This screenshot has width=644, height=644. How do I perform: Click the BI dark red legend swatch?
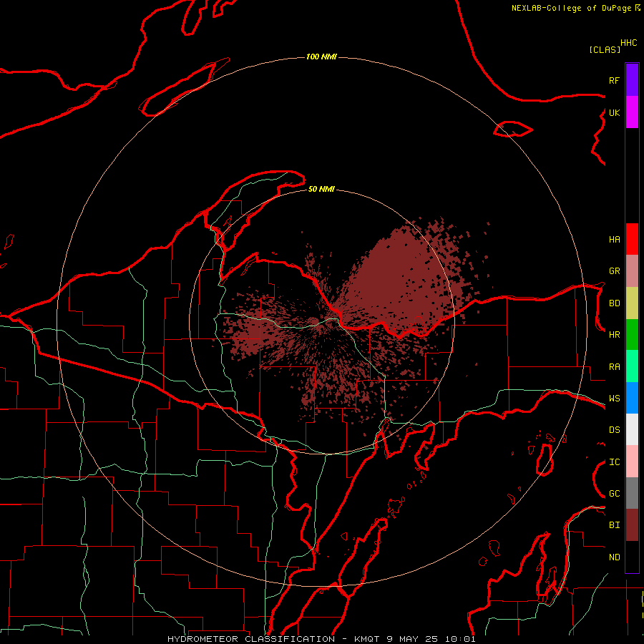[632, 525]
